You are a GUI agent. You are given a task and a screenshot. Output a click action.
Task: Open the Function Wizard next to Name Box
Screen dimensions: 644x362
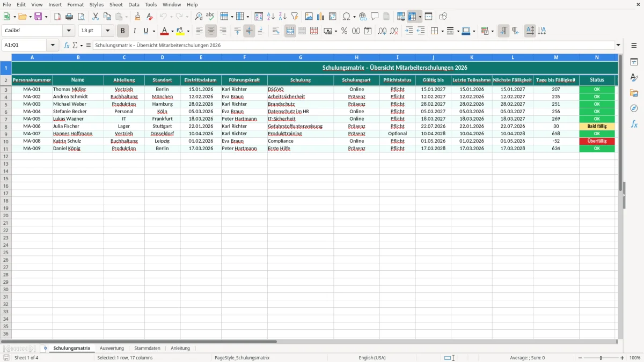pos(67,46)
